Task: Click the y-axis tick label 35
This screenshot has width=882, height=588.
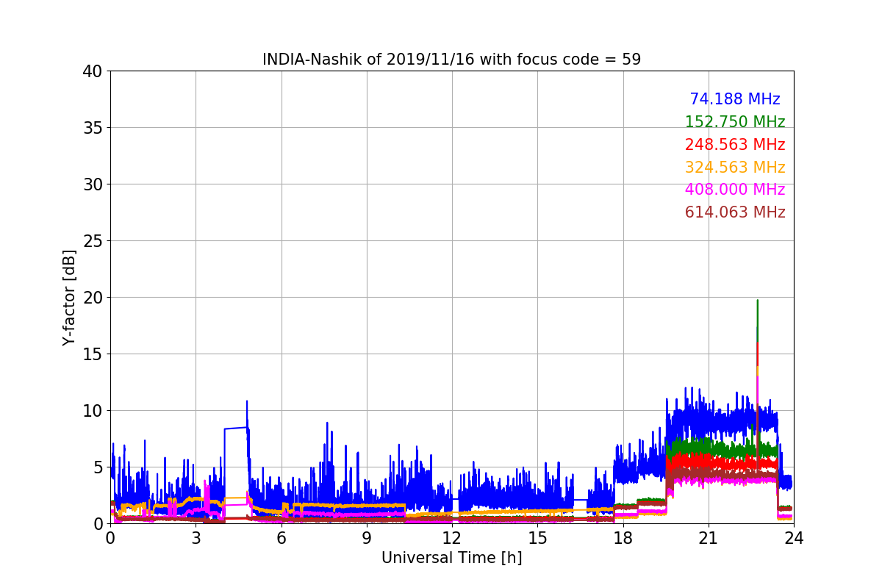Action: (x=93, y=128)
